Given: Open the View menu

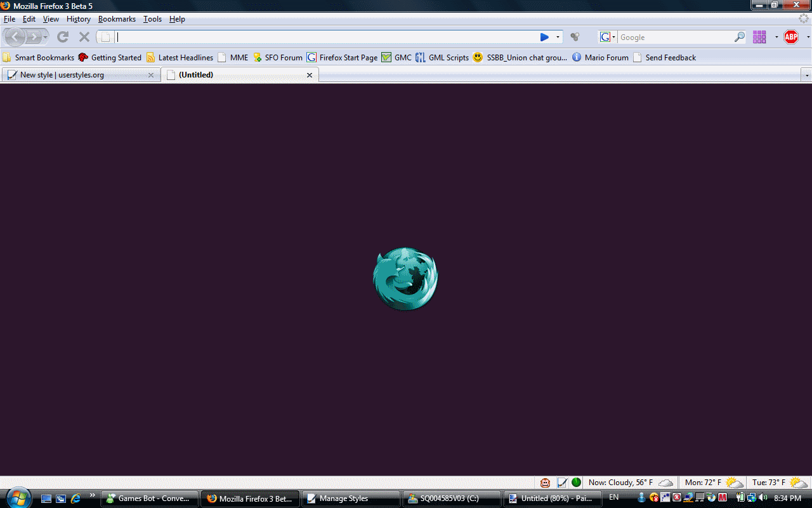Looking at the screenshot, I should (x=51, y=19).
